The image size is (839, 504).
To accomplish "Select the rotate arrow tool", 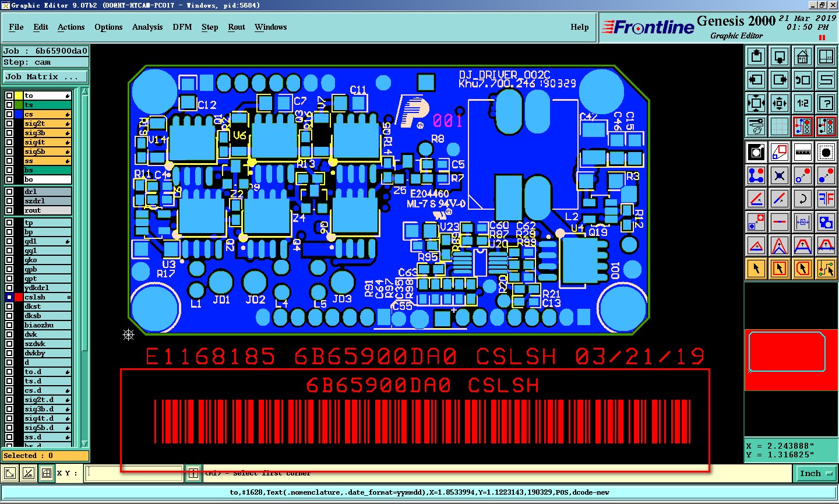I will tap(803, 199).
